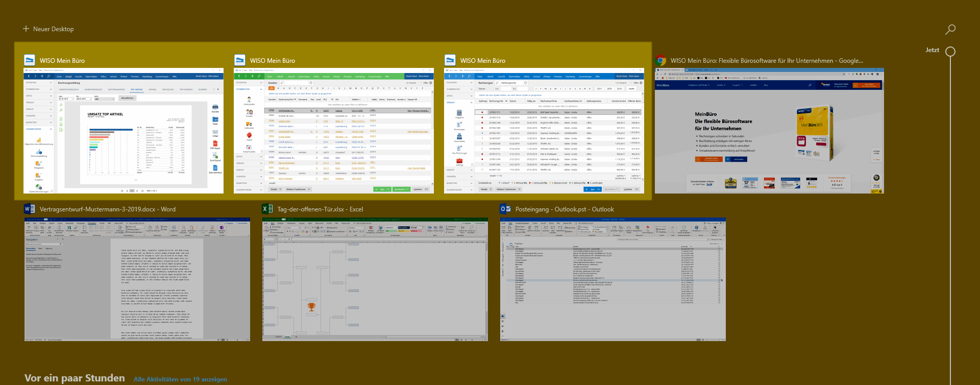Click the vertical timeline scroll bar below Jetzt
Viewport: 980px width, 385px height.
[950, 204]
